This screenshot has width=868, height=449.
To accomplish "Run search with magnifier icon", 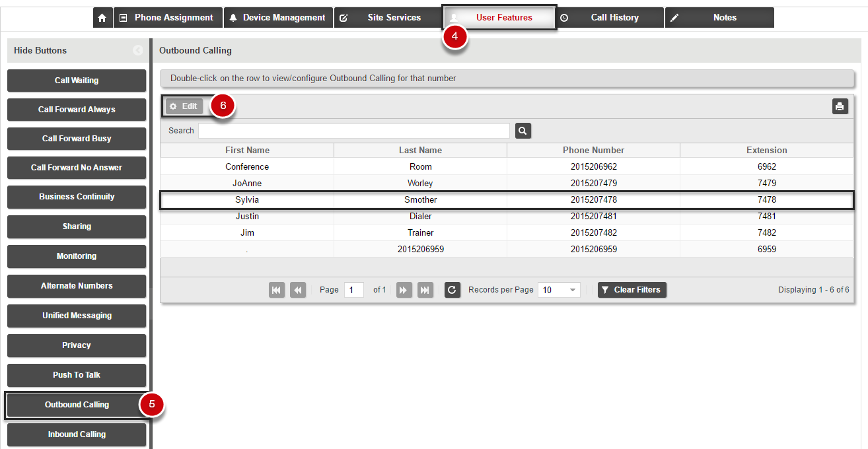I will click(523, 131).
